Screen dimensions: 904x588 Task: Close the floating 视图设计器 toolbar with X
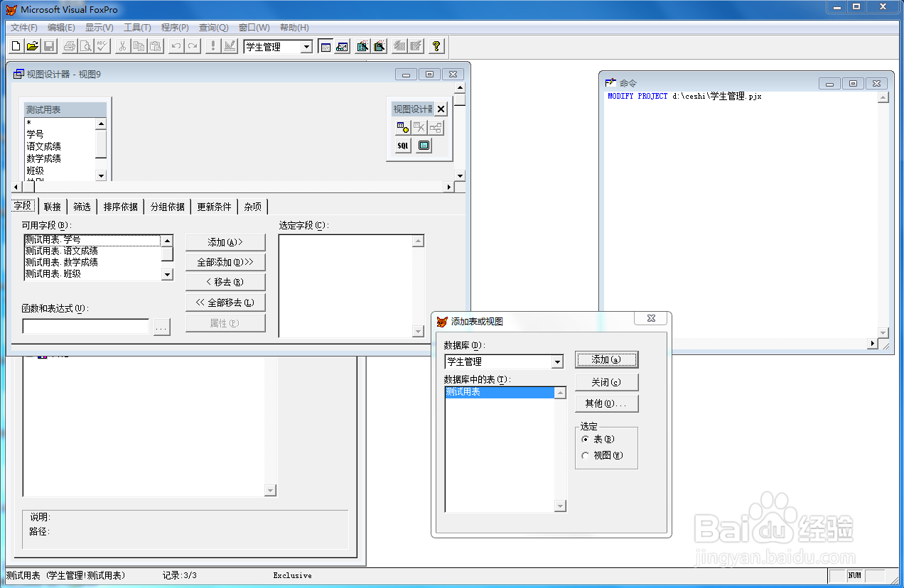point(441,109)
